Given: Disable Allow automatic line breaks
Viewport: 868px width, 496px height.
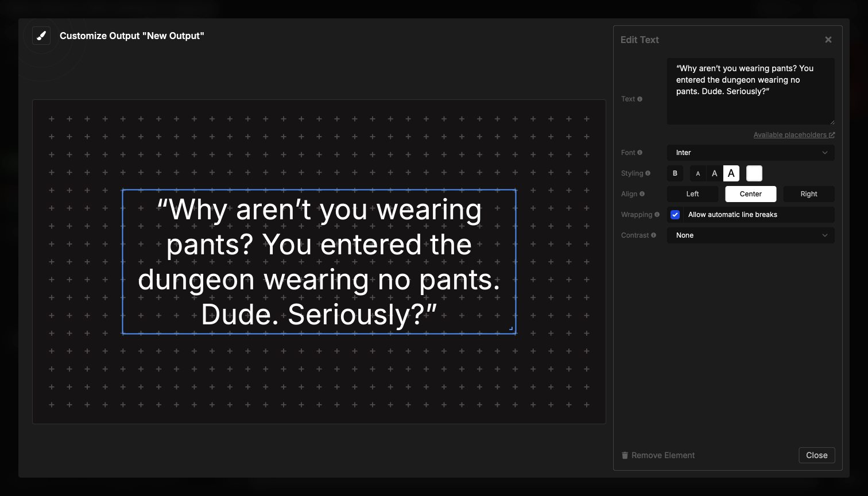Looking at the screenshot, I should point(675,214).
